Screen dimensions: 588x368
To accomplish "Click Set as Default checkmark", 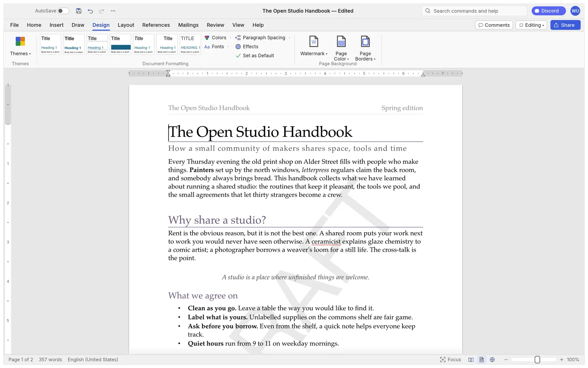I will click(x=238, y=56).
